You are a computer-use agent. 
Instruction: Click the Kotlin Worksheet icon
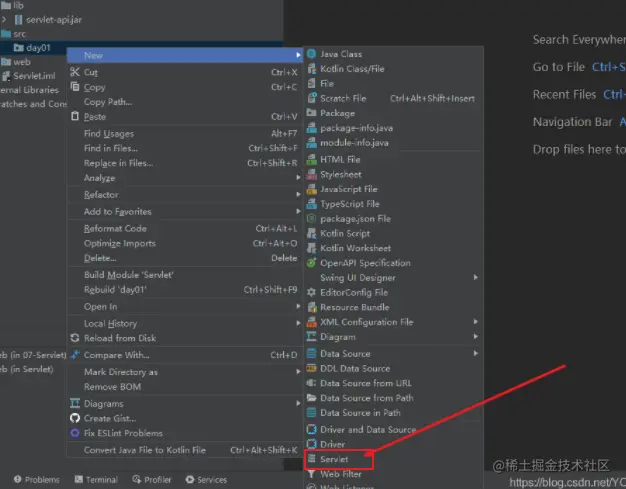[x=311, y=248]
